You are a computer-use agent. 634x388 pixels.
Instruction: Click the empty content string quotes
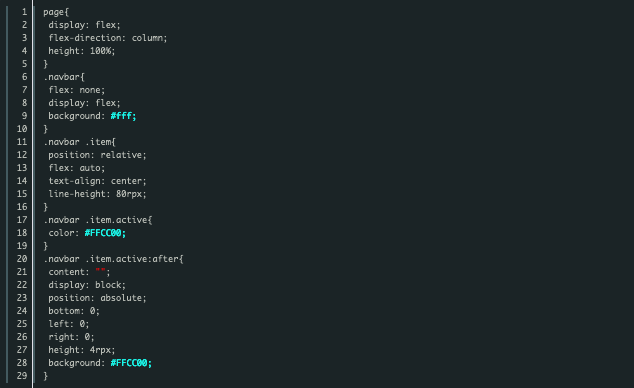tap(100, 272)
